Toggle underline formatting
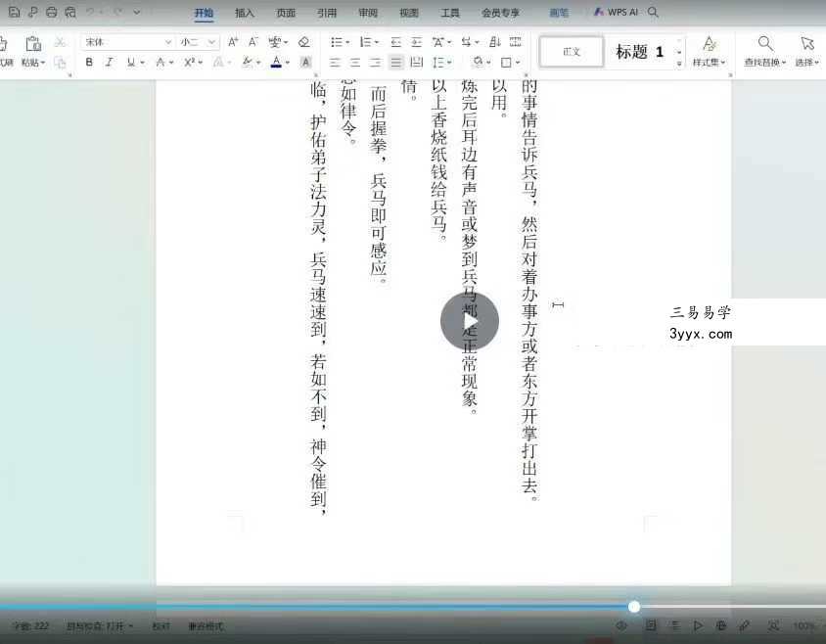Screen dimensions: 826x644 click(130, 63)
